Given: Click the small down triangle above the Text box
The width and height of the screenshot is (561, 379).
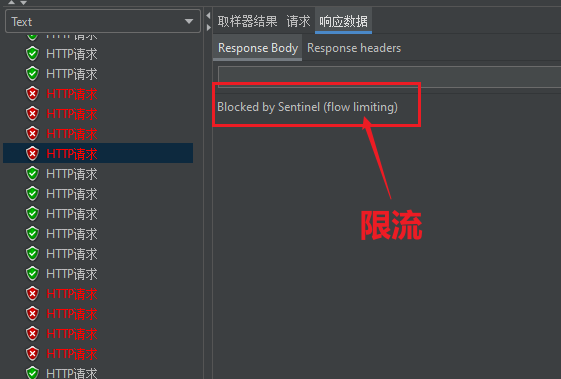Looking at the screenshot, I should tap(23, 3).
